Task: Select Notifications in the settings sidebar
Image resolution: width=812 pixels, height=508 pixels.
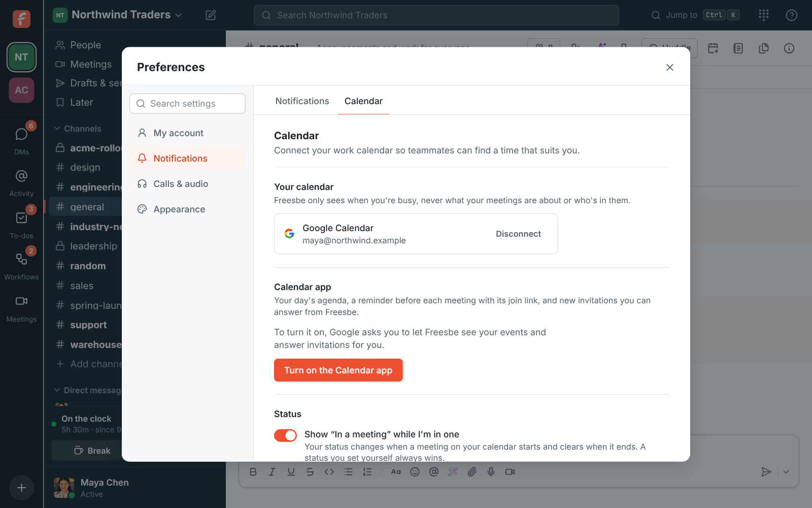Action: pyautogui.click(x=187, y=158)
